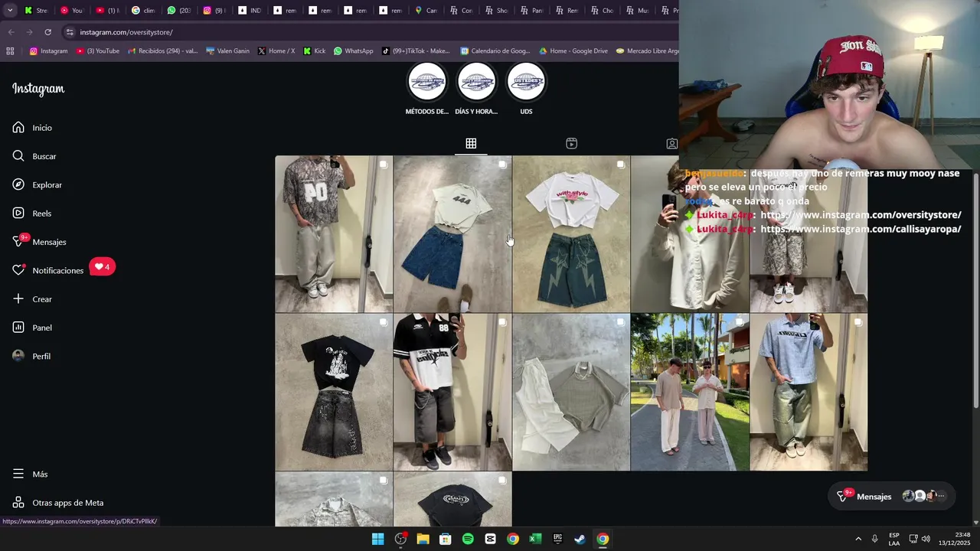Open post with light blue shirt mirror selfie
The image size is (980, 551).
pyautogui.click(x=808, y=392)
